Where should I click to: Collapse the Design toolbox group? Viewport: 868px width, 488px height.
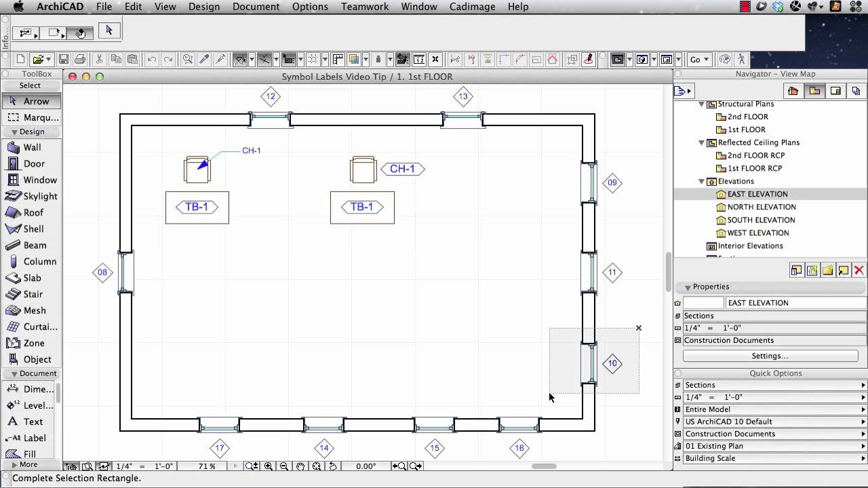14,132
